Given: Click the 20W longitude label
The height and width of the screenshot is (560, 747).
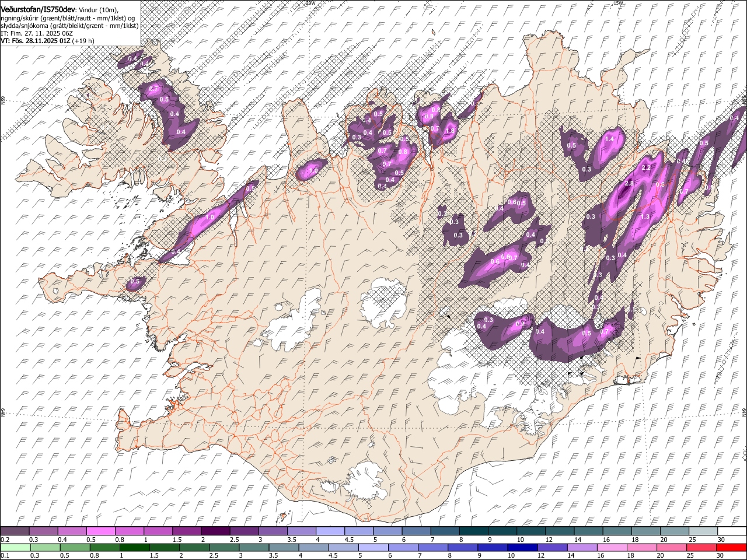Looking at the screenshot, I should (x=310, y=3).
